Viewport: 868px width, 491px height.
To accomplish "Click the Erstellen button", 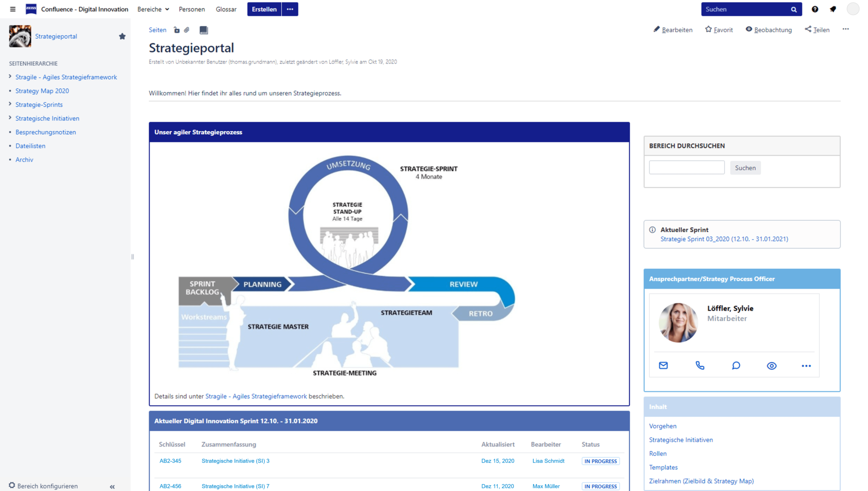I will click(x=264, y=9).
